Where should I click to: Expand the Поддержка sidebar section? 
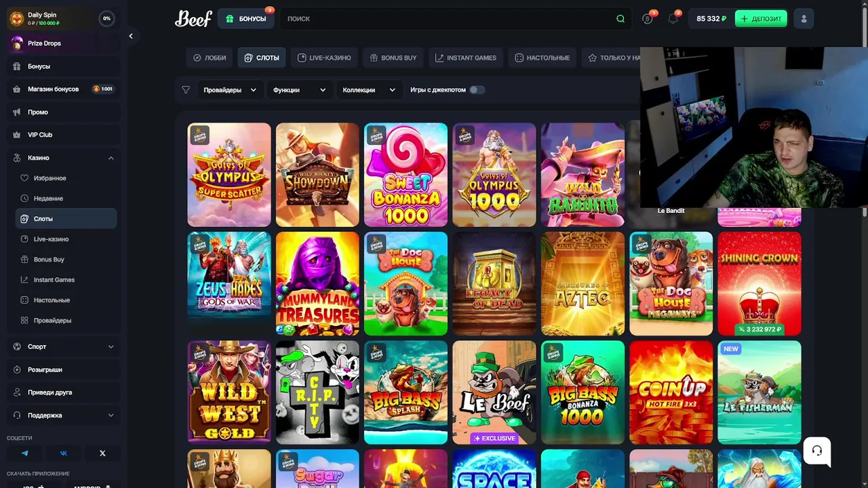(111, 415)
